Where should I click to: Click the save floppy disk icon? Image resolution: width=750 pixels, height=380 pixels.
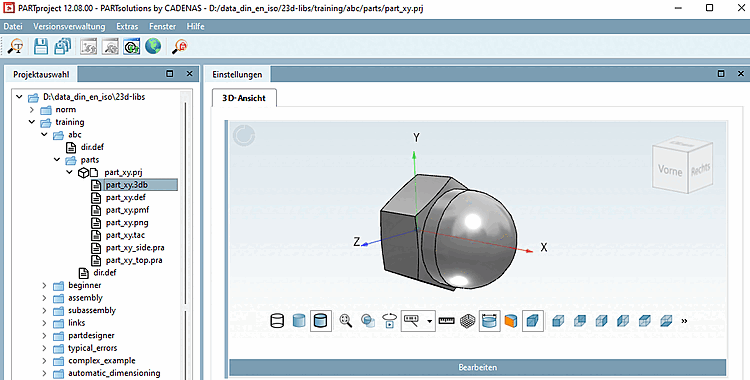(41, 46)
